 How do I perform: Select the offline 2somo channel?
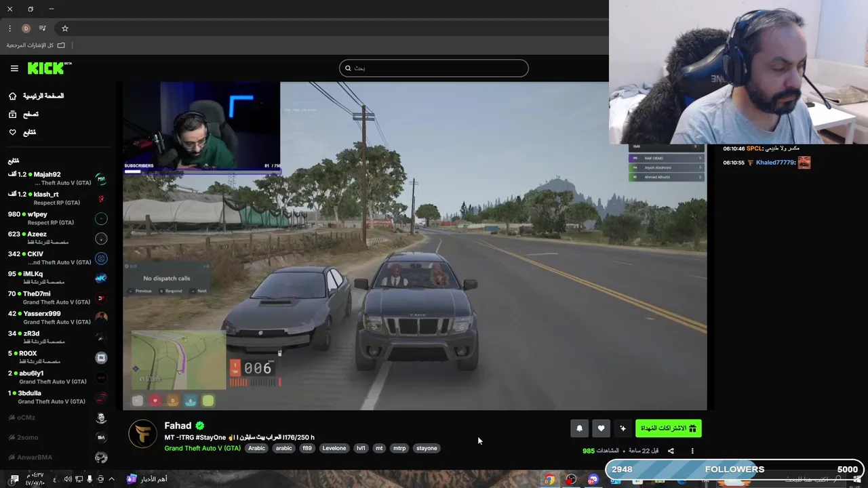click(57, 437)
